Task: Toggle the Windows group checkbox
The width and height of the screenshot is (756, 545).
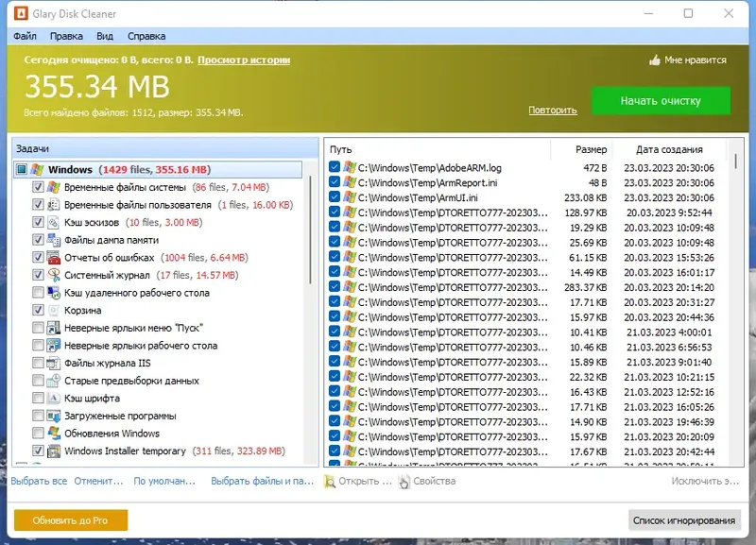Action: 21,169
